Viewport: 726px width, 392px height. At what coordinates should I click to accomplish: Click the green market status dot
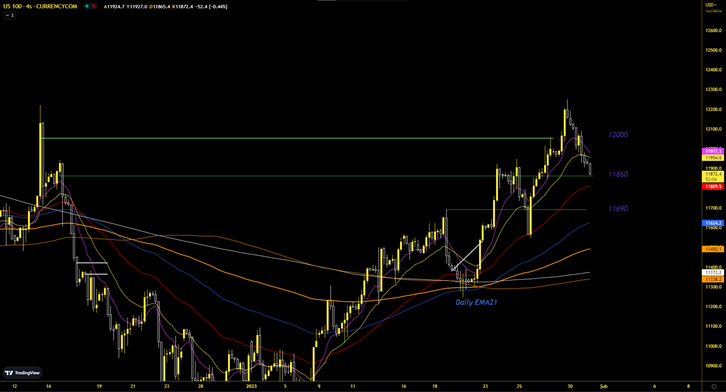click(87, 6)
